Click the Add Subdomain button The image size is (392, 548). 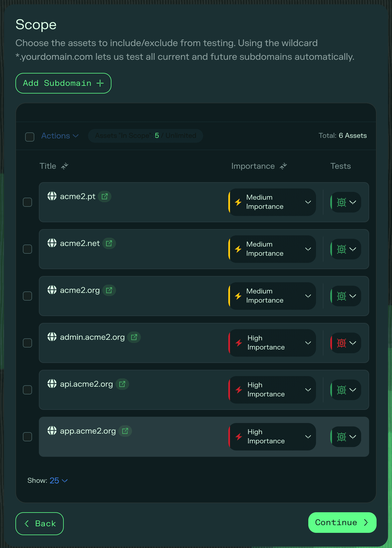(x=63, y=83)
